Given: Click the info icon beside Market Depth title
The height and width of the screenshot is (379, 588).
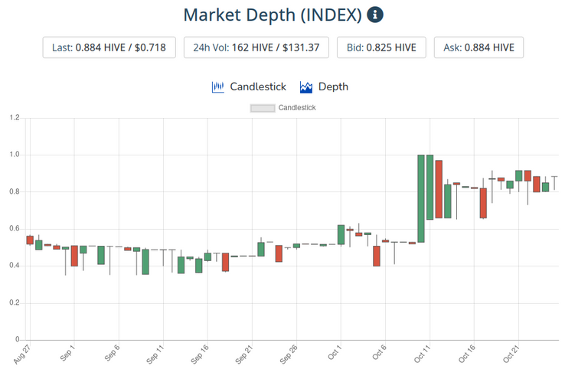Looking at the screenshot, I should point(375,15).
